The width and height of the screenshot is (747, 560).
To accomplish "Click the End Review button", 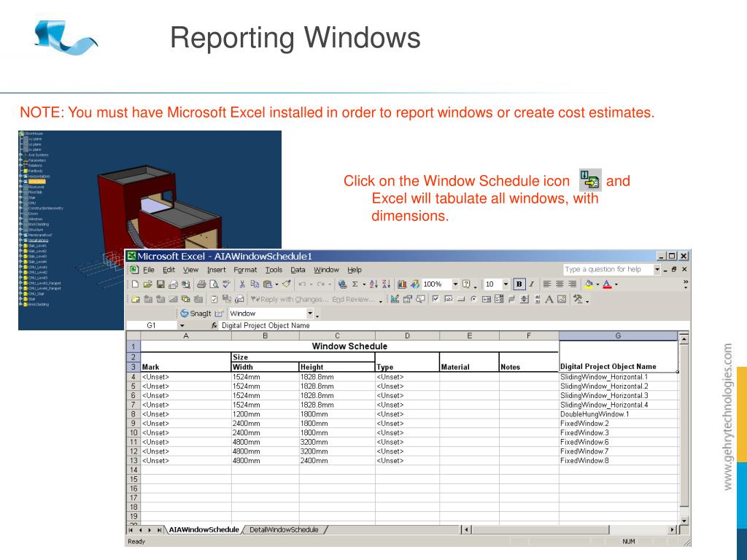I will [354, 299].
